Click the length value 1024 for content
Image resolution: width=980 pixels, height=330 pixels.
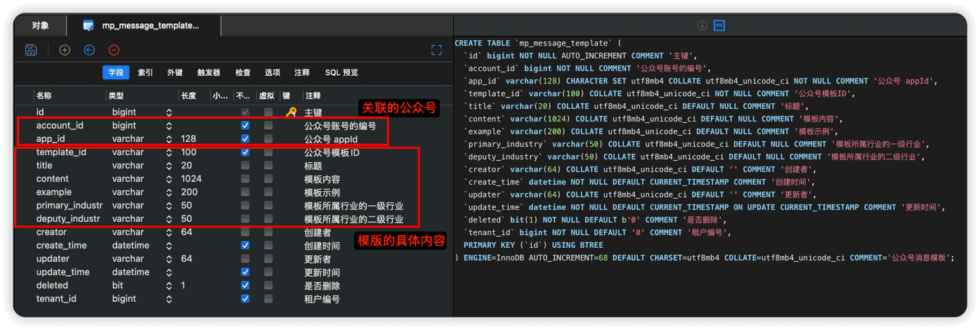click(191, 179)
